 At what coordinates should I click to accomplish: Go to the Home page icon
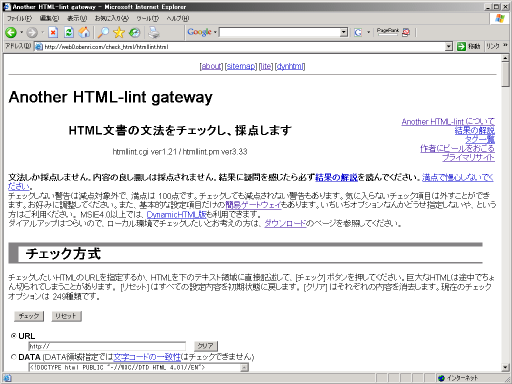tap(84, 32)
